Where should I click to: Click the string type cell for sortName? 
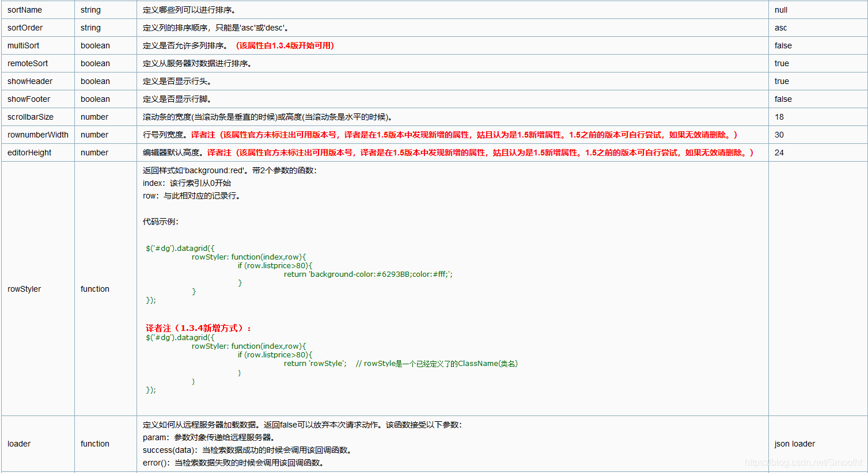pos(105,10)
